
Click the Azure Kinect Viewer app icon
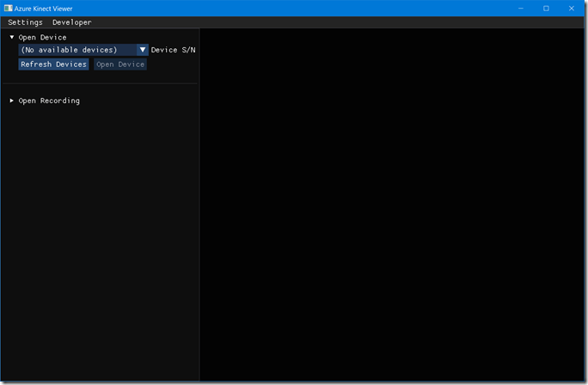click(x=9, y=9)
